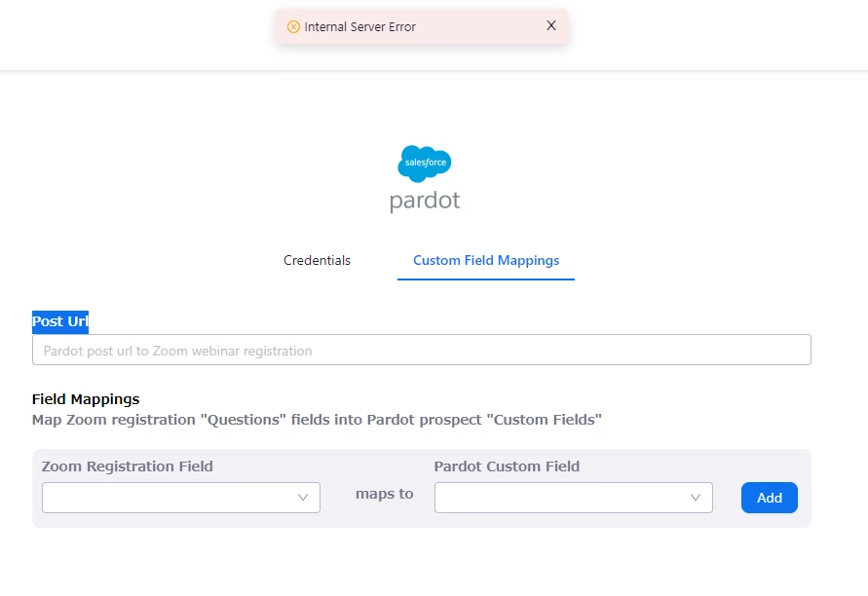Click the 'Internal Server Error' message text
The width and height of the screenshot is (868, 596).
(359, 26)
